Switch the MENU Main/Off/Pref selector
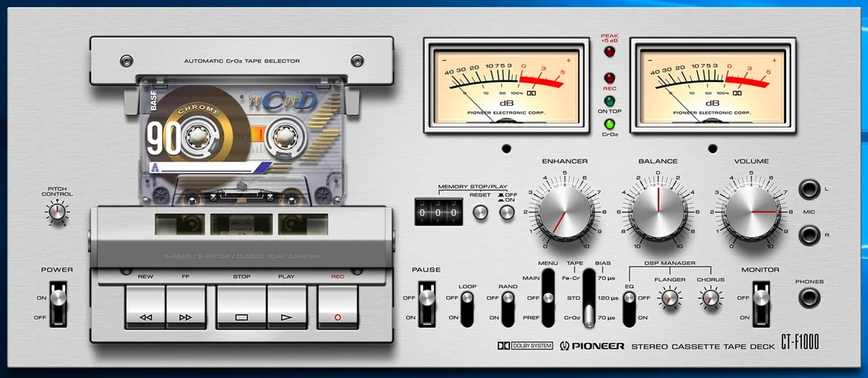The width and height of the screenshot is (868, 378). (550, 297)
